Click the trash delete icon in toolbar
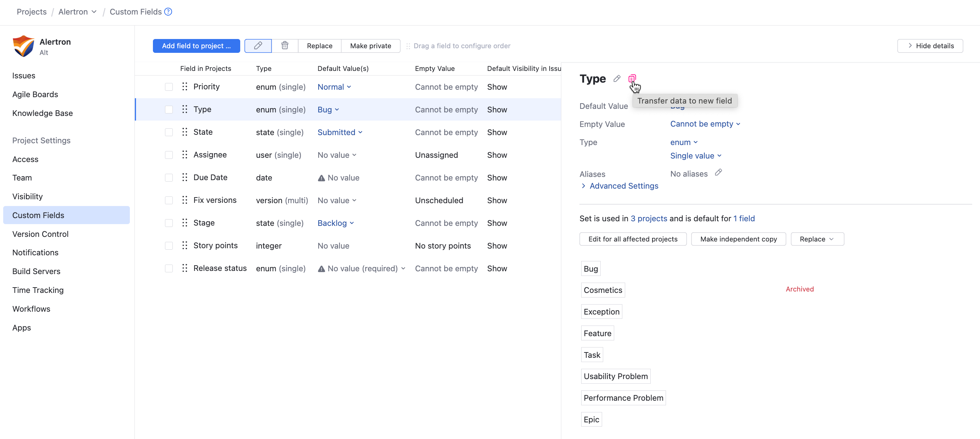This screenshot has width=980, height=439. pyautogui.click(x=285, y=46)
